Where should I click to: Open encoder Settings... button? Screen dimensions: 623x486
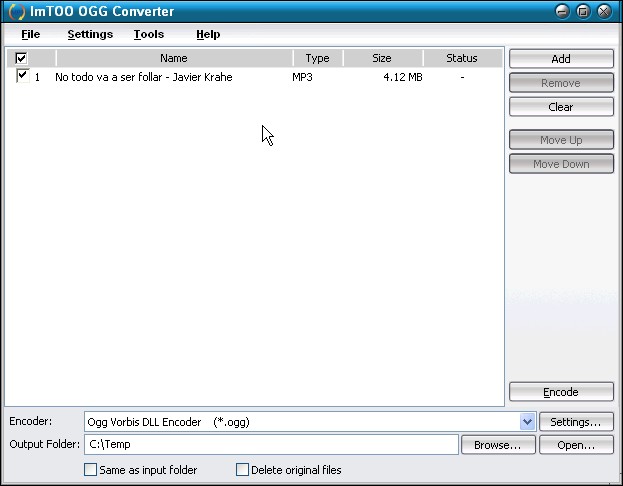[x=576, y=422]
